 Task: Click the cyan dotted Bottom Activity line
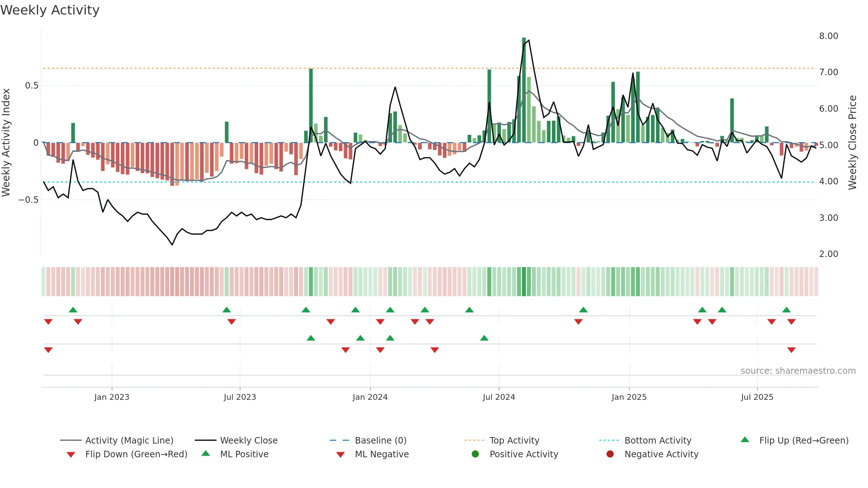pos(429,182)
